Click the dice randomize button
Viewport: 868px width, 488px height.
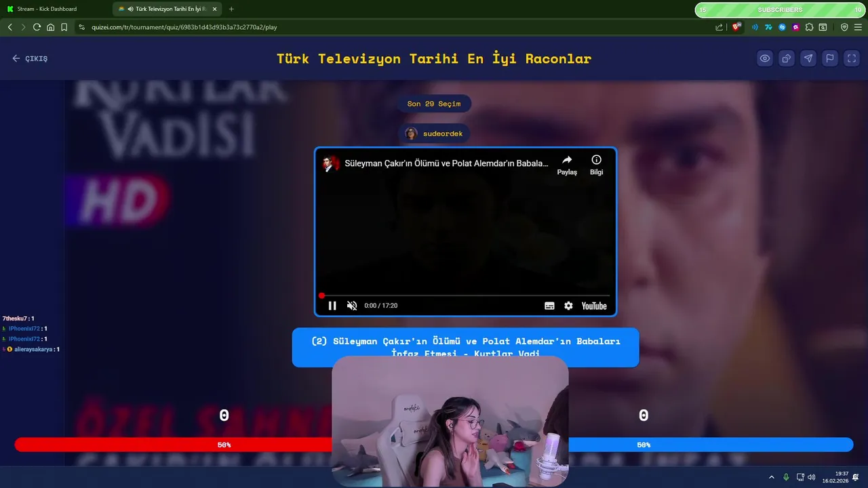(x=787, y=58)
